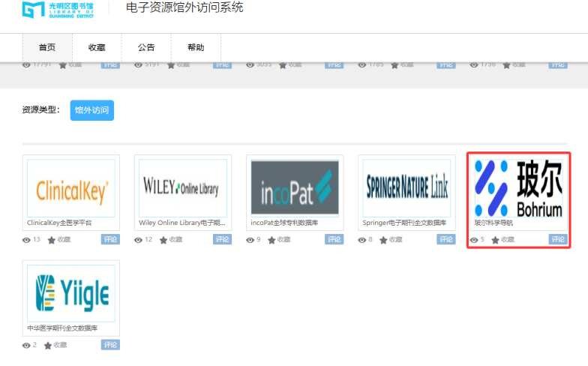Click the Wiley Online Library电子期 title link
The width and height of the screenshot is (588, 366).
coord(181,223)
